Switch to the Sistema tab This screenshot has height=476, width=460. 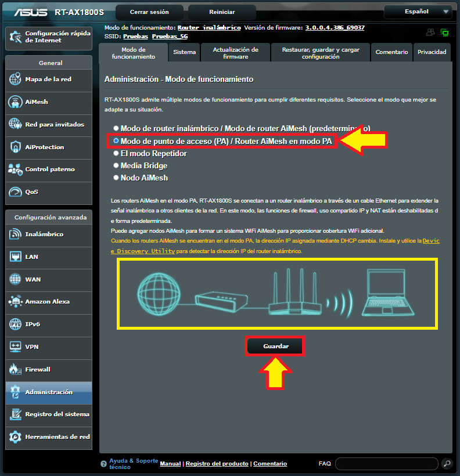click(184, 52)
